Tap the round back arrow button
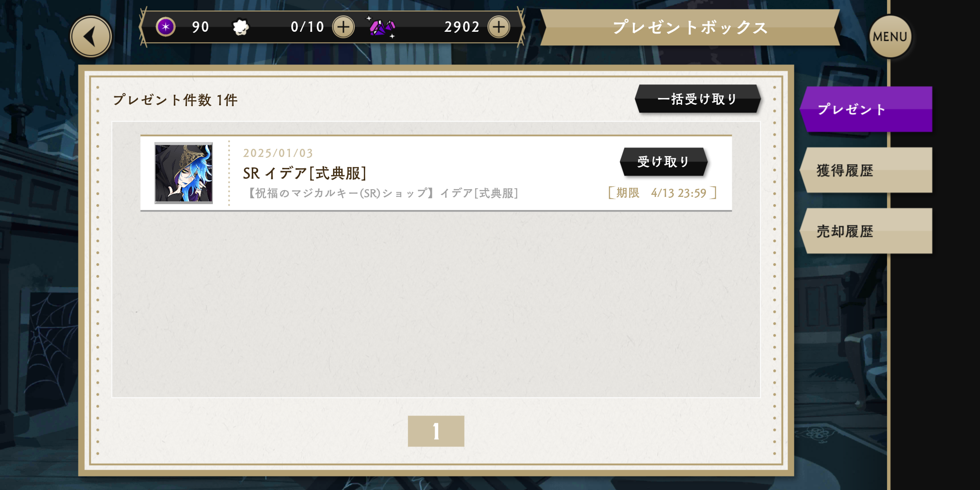980x490 pixels. tap(91, 36)
